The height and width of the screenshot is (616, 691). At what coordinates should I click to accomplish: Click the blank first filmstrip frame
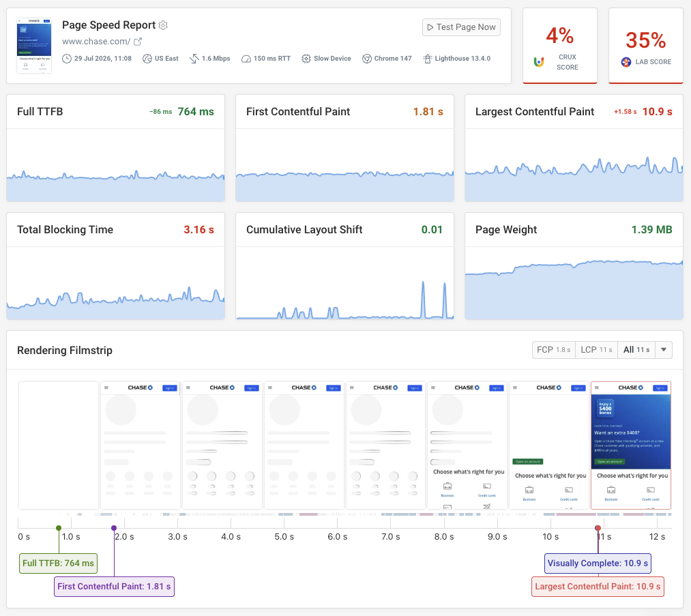click(59, 445)
